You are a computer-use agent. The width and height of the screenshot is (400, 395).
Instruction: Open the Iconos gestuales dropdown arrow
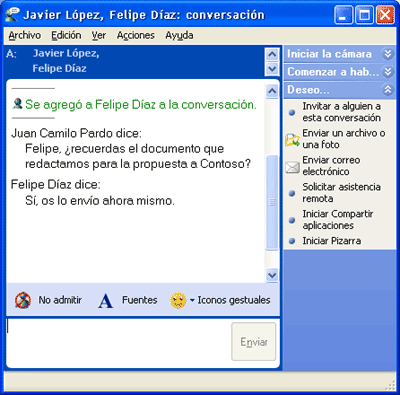tap(192, 300)
